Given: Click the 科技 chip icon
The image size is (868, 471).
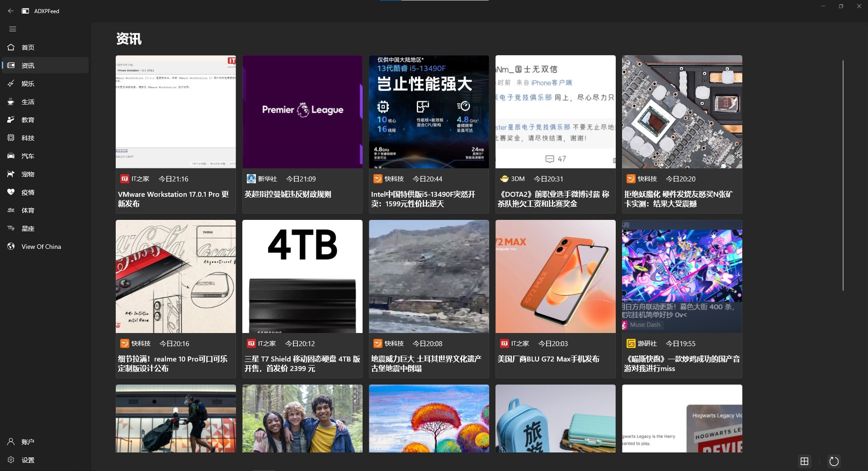Looking at the screenshot, I should point(11,138).
